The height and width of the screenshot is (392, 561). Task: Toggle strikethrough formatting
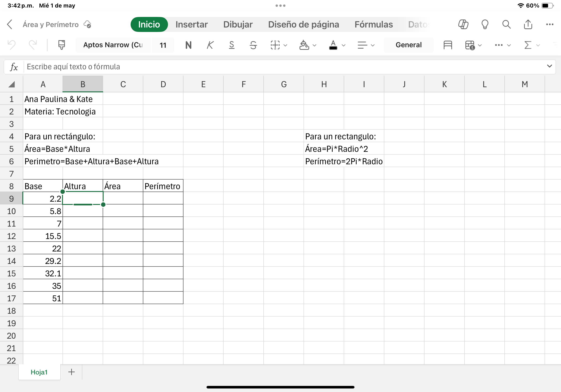(x=253, y=45)
